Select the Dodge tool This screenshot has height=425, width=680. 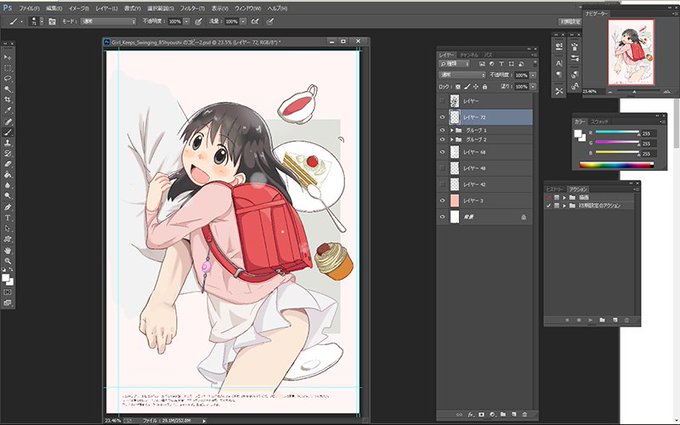[x=7, y=196]
